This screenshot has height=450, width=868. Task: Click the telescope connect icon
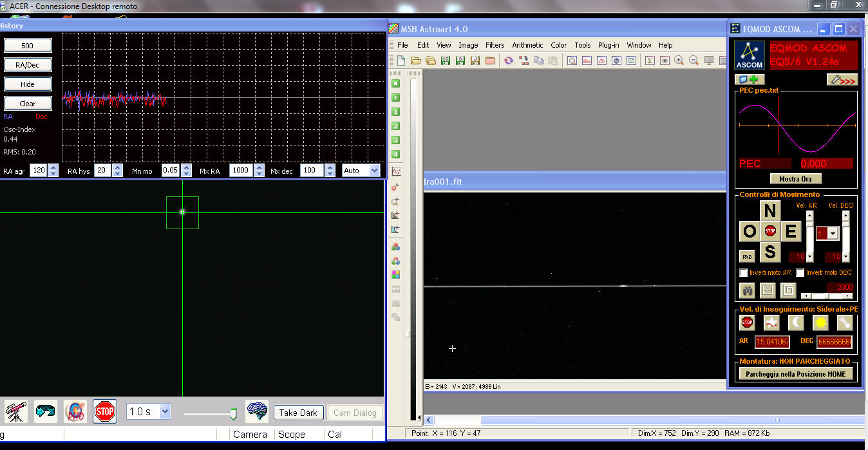point(16,411)
